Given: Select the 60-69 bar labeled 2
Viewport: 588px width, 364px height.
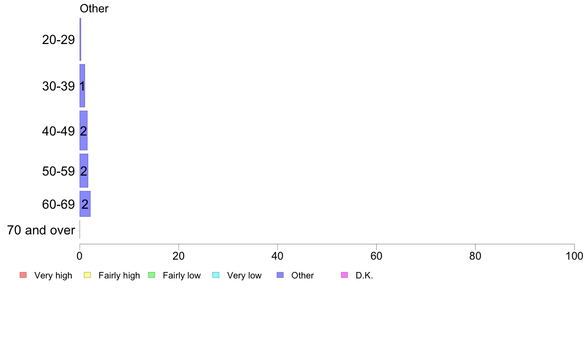Looking at the screenshot, I should [x=85, y=204].
